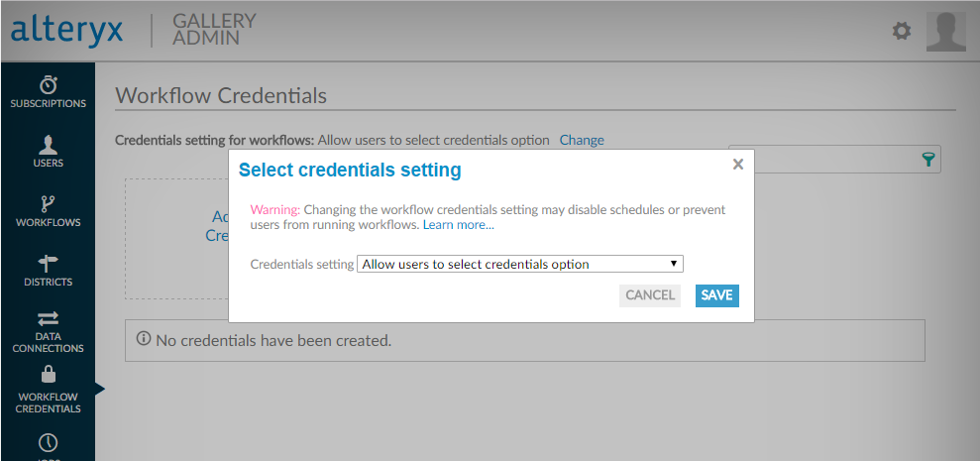Screen dimensions: 980x461
Task: Click the Data Connections sidebar label
Action: [x=48, y=342]
